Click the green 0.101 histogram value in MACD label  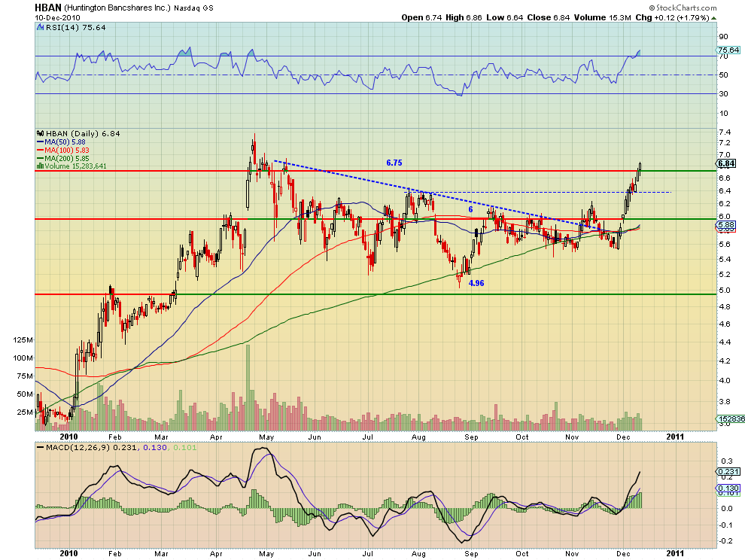pos(185,447)
